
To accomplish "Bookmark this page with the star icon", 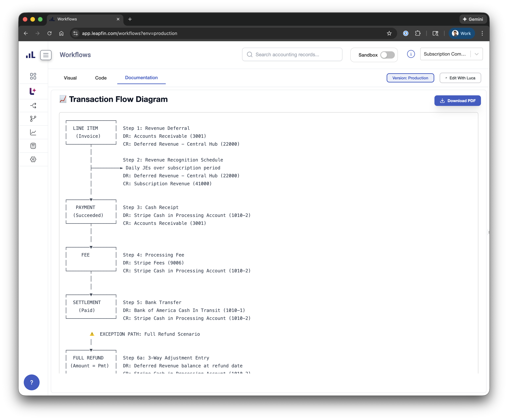I will 389,33.
